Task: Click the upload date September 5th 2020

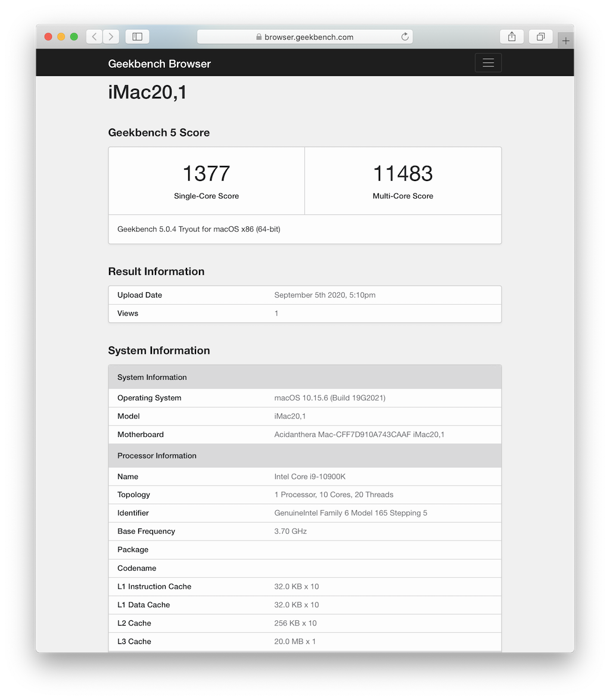Action: pyautogui.click(x=325, y=295)
